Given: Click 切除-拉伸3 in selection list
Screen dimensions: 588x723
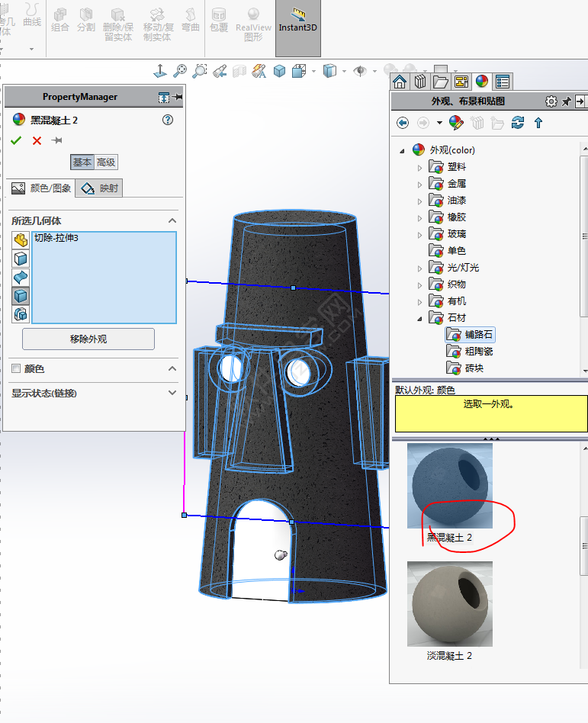Looking at the screenshot, I should [x=56, y=238].
